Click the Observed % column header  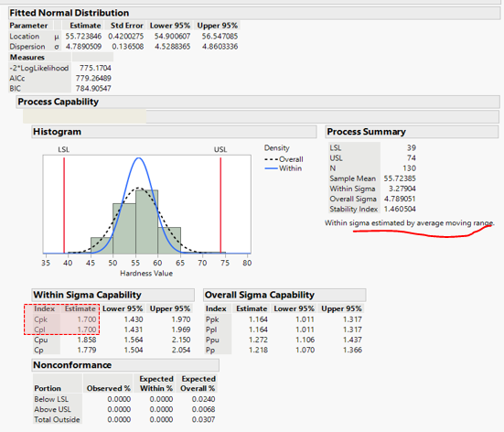pos(109,388)
